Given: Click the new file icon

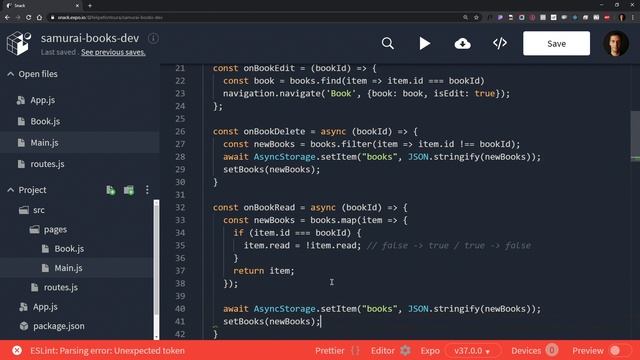Looking at the screenshot, I should [x=111, y=190].
